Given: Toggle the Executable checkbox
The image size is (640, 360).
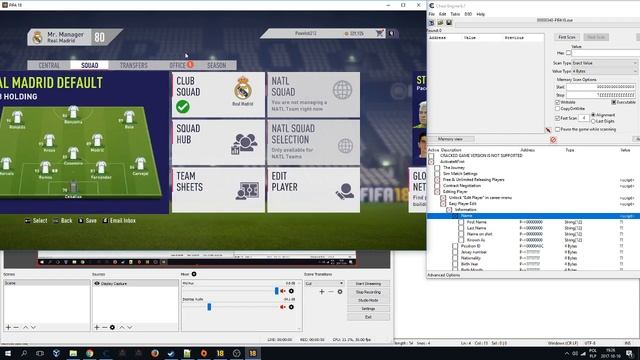Looking at the screenshot, I should click(613, 102).
